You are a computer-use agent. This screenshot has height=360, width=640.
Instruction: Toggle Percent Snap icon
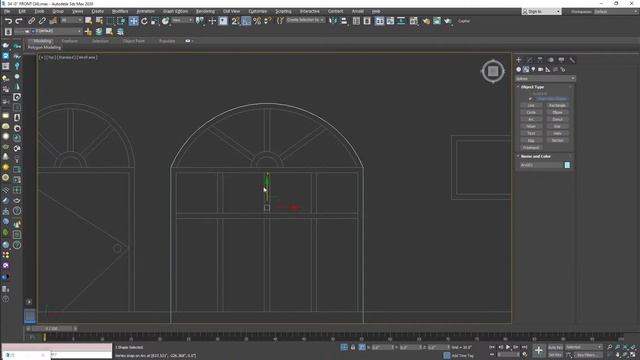pyautogui.click(x=257, y=21)
